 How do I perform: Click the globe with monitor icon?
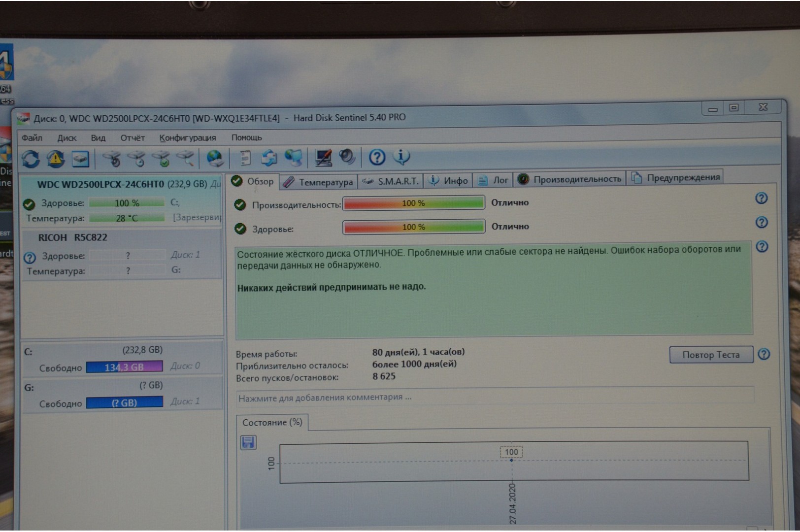294,158
